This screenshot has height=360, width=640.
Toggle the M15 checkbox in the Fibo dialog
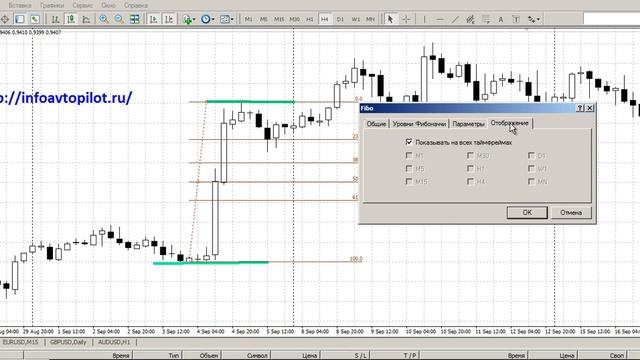[409, 181]
